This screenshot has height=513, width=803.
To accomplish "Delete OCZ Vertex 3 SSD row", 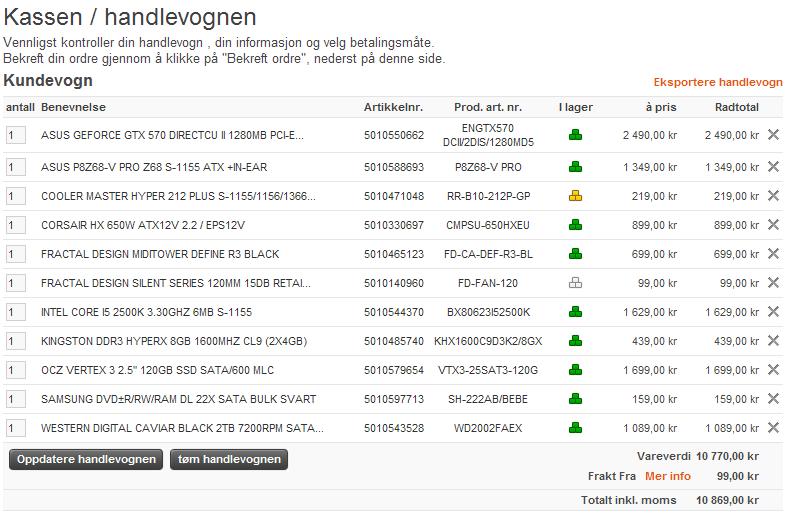I will [773, 370].
